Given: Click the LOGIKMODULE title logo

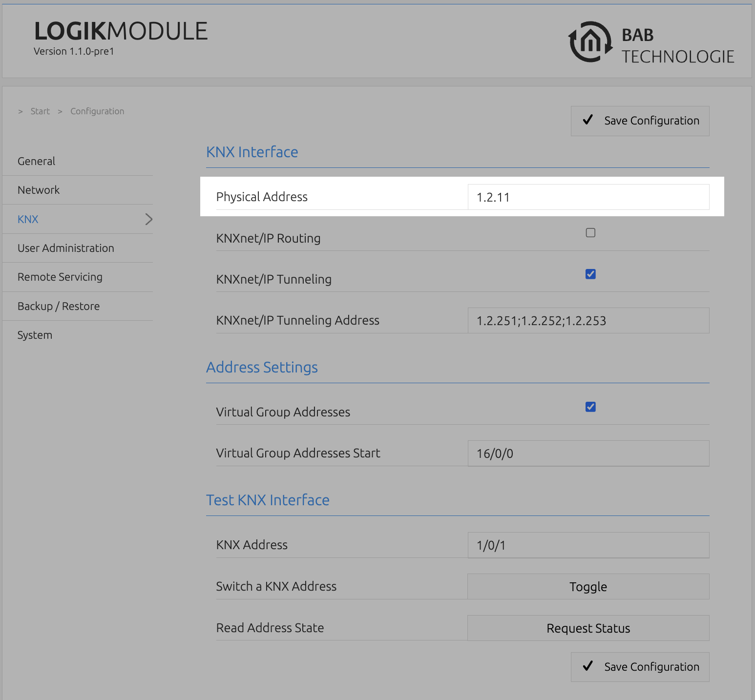Looking at the screenshot, I should (121, 31).
